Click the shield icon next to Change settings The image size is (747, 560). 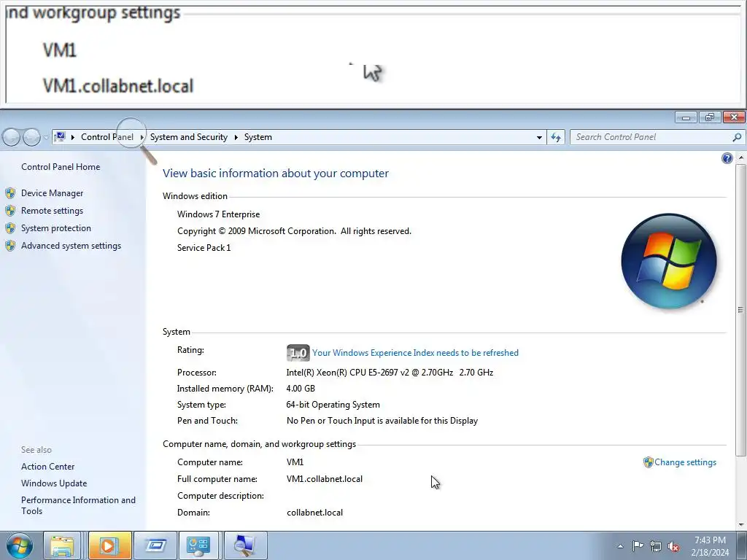click(x=648, y=462)
